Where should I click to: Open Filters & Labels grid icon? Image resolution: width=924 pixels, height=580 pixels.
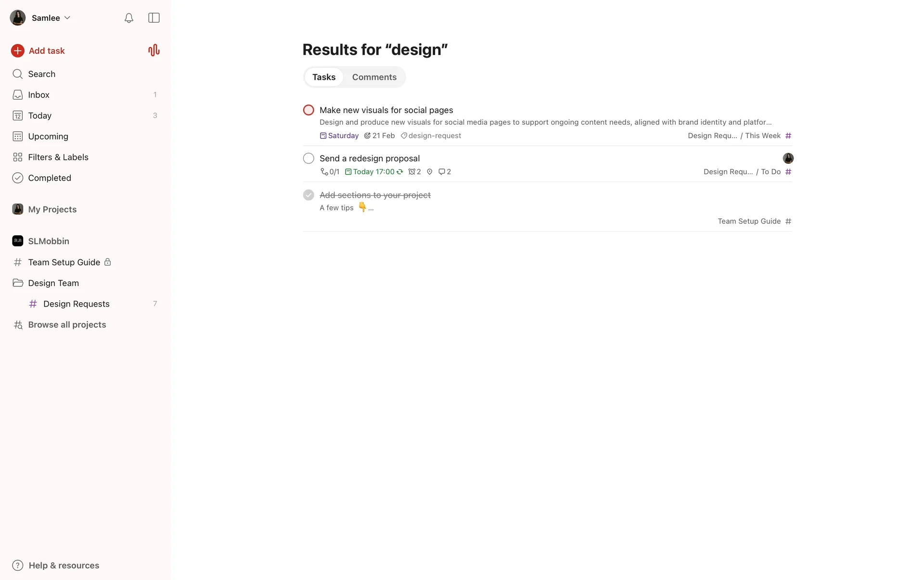pyautogui.click(x=18, y=157)
